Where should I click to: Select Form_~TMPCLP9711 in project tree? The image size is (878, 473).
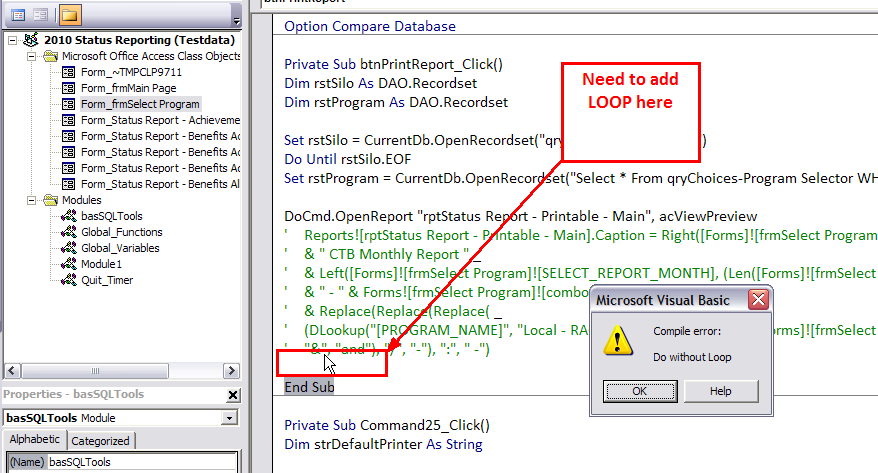pyautogui.click(x=131, y=72)
